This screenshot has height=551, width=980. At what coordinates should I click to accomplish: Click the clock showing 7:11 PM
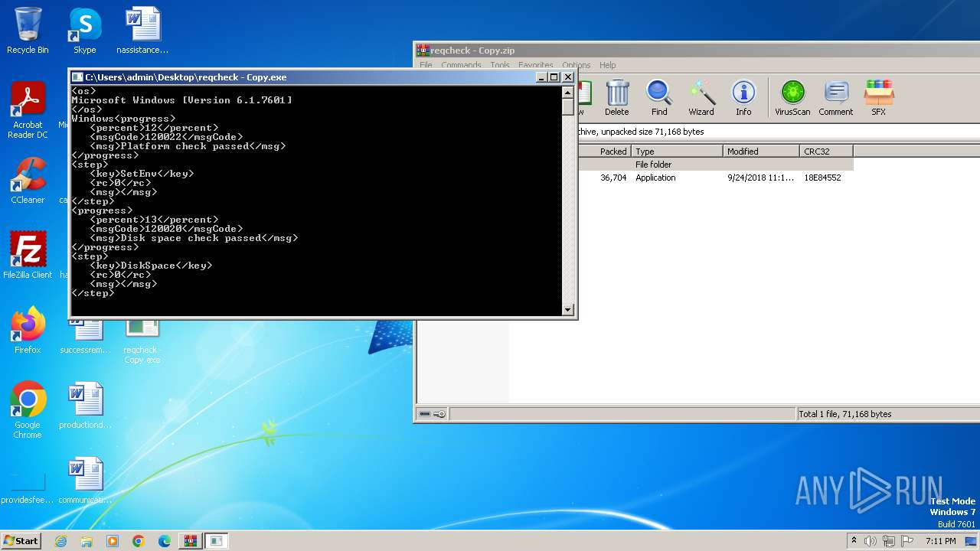coord(940,541)
